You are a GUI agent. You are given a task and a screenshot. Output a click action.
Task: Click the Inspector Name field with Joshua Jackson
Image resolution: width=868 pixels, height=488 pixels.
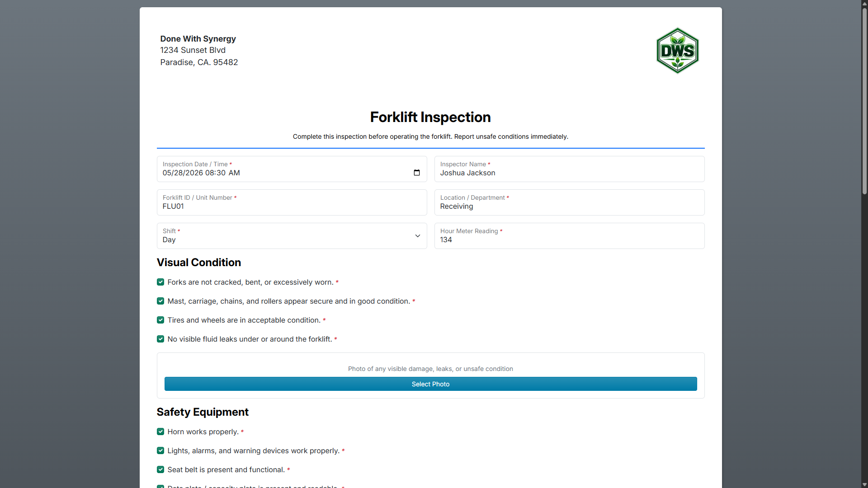click(x=570, y=169)
